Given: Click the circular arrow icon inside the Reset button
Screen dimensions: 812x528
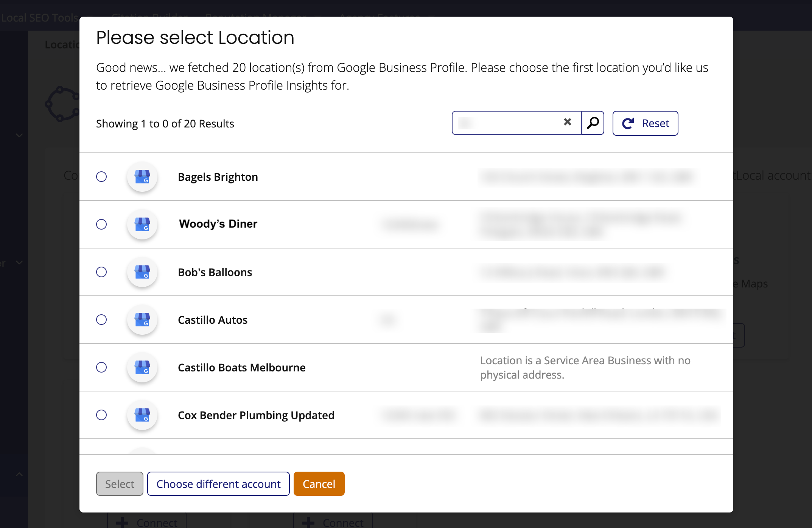Looking at the screenshot, I should (x=628, y=123).
